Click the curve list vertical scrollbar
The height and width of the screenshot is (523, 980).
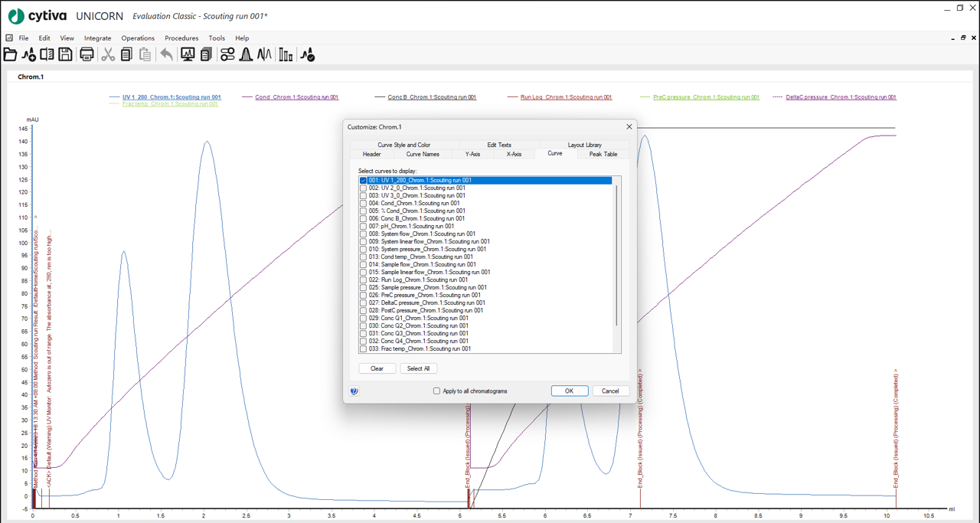click(616, 253)
